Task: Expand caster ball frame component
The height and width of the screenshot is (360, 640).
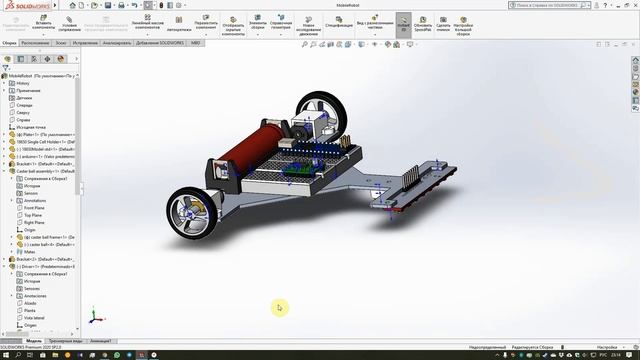Action: tap(11, 237)
